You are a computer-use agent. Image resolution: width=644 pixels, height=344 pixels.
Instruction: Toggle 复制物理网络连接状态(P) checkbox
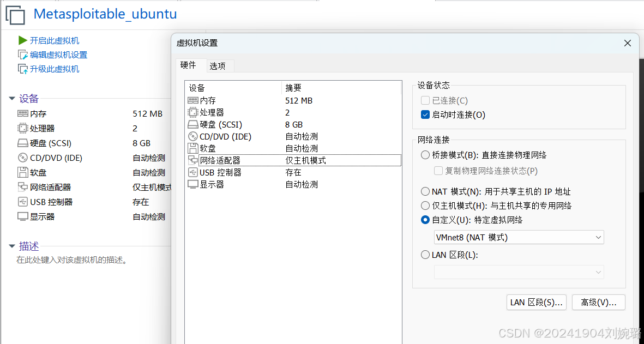[x=438, y=171]
